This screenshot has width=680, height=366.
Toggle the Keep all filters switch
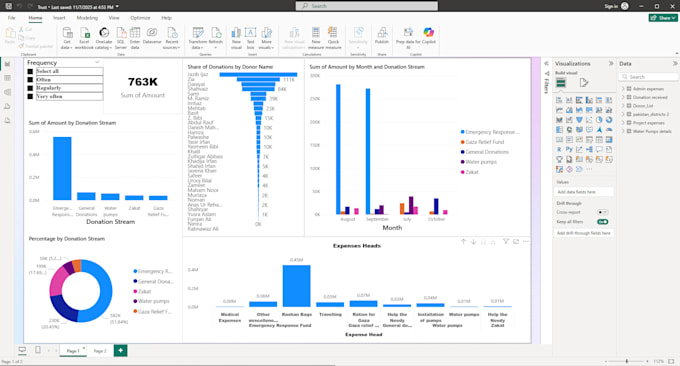click(602, 222)
